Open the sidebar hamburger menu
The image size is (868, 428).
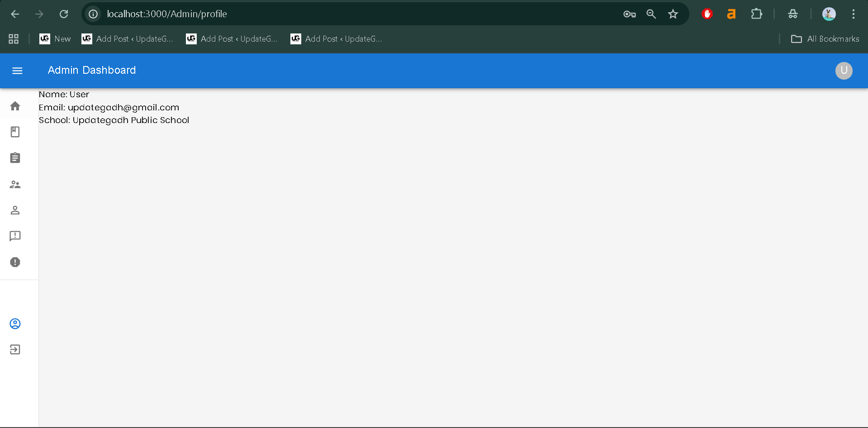(x=17, y=71)
